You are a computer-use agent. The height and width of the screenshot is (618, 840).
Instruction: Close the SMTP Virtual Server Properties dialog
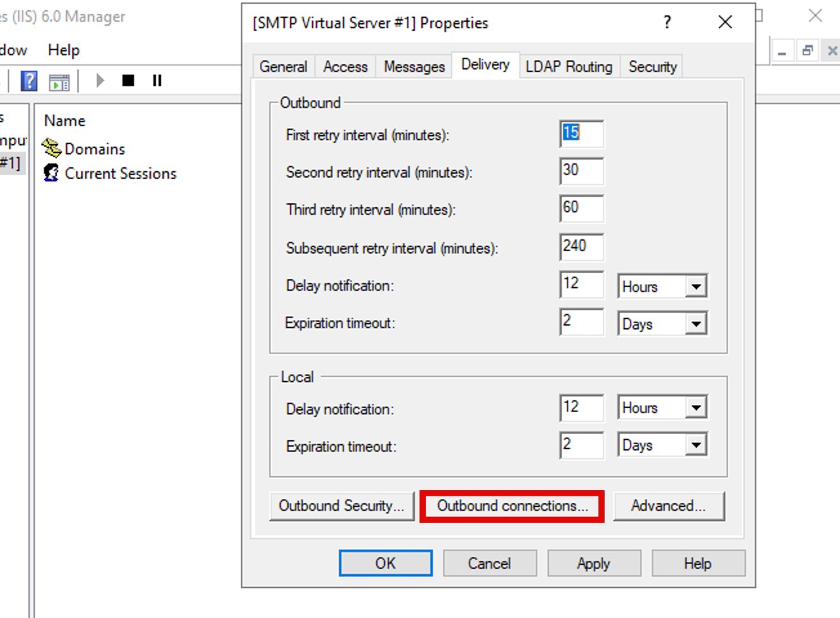point(725,22)
